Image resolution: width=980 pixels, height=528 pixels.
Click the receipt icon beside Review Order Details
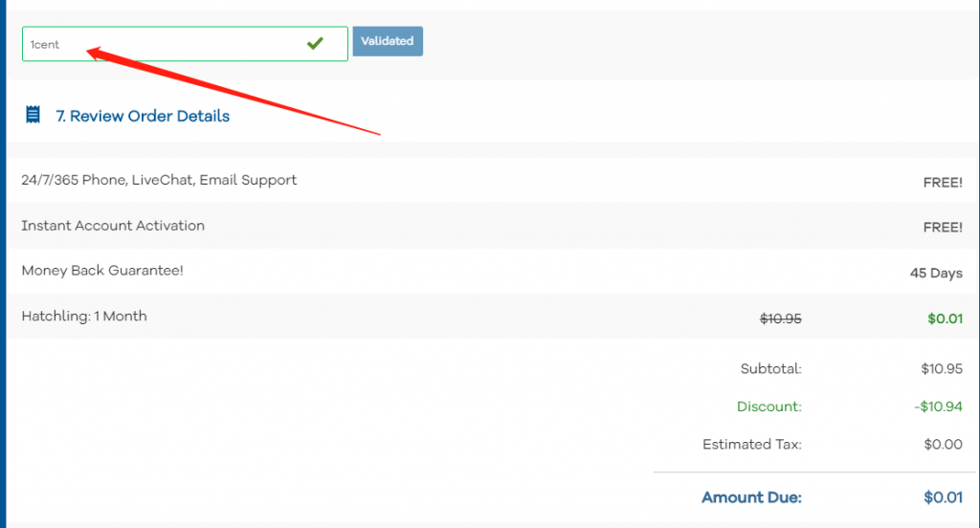(33, 116)
